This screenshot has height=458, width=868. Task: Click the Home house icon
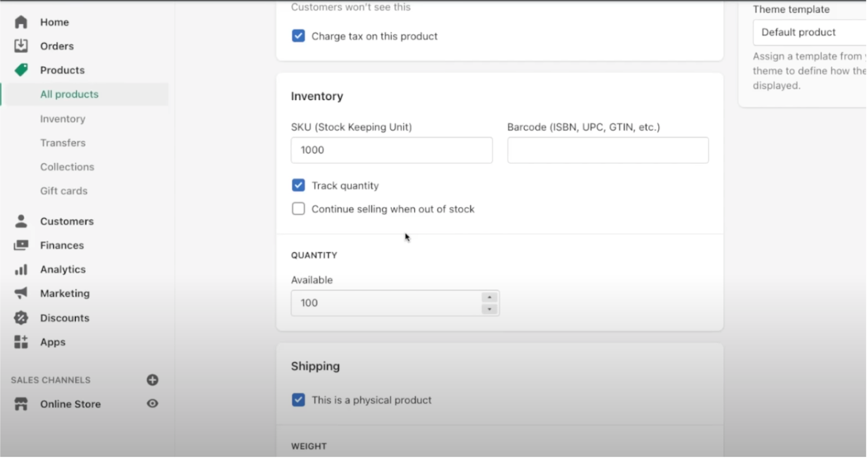pos(21,22)
